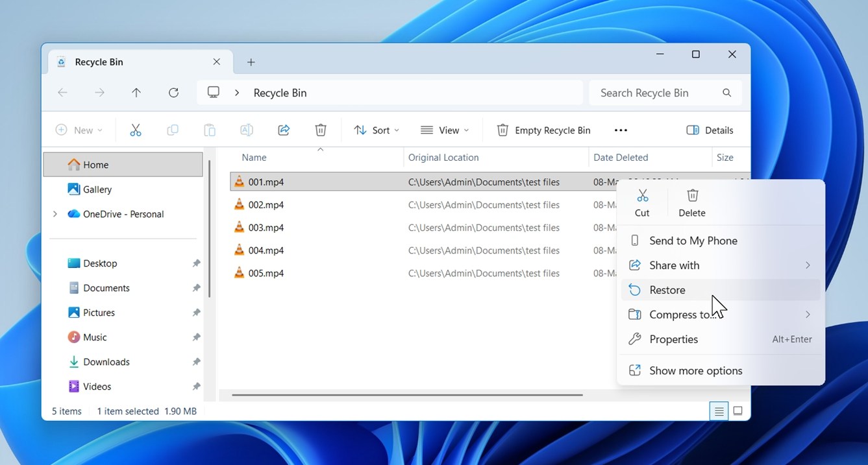Click the Delete trash icon in toolbar
868x465 pixels.
click(x=321, y=130)
